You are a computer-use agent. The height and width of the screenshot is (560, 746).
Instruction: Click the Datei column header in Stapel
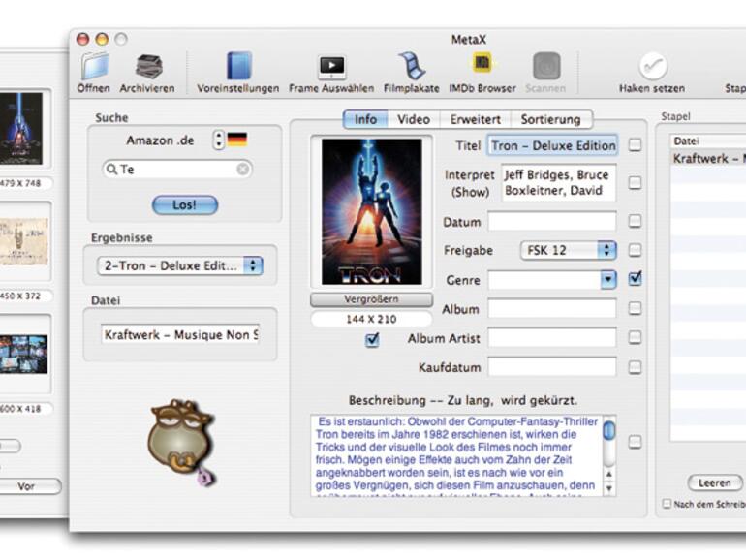708,140
